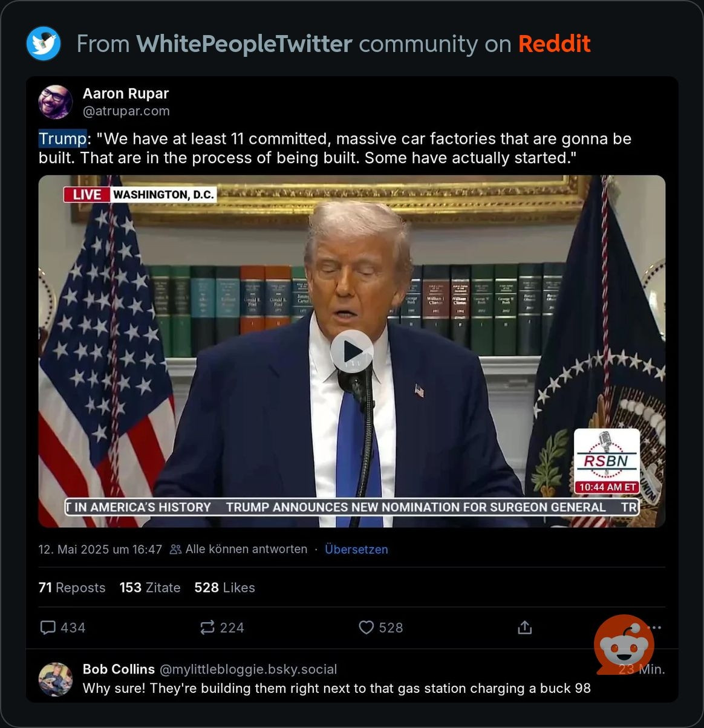Click the share upload icon
The image size is (704, 728).
524,628
